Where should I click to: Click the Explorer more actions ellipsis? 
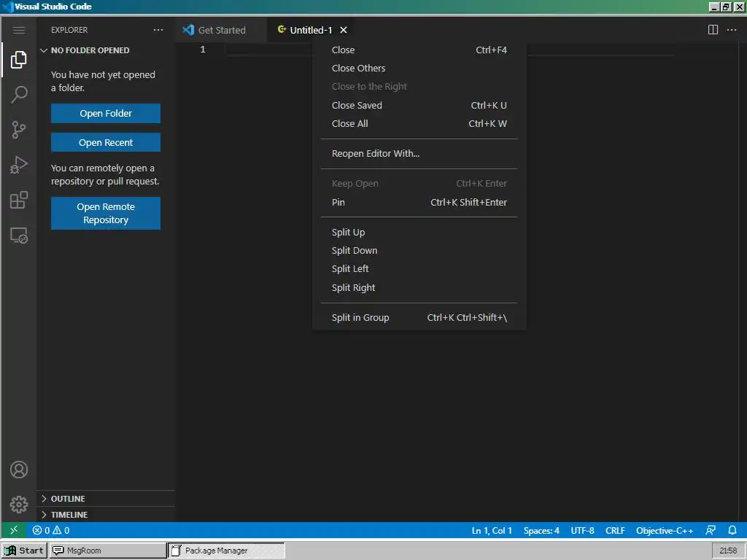tap(158, 30)
